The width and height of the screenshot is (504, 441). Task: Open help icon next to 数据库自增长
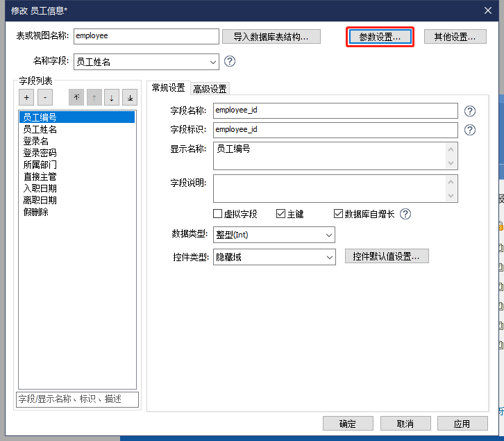(405, 214)
